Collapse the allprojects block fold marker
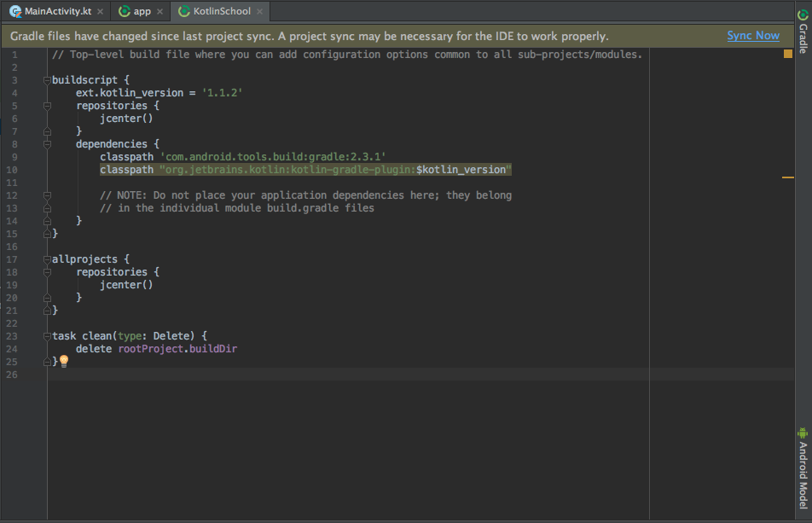Image resolution: width=812 pixels, height=523 pixels. click(47, 259)
